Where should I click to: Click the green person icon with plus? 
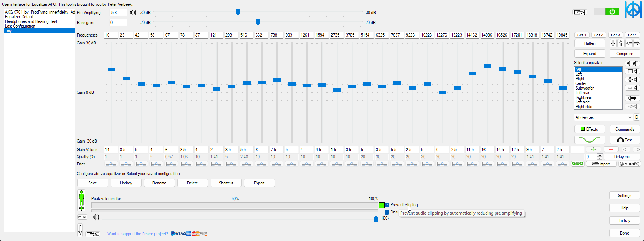[x=81, y=200]
